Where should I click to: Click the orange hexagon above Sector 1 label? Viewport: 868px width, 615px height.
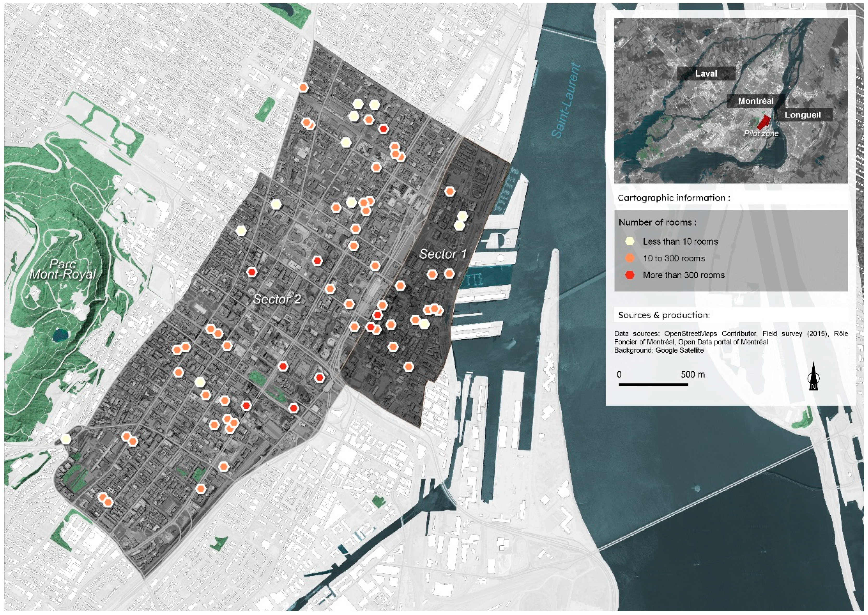[x=450, y=191]
